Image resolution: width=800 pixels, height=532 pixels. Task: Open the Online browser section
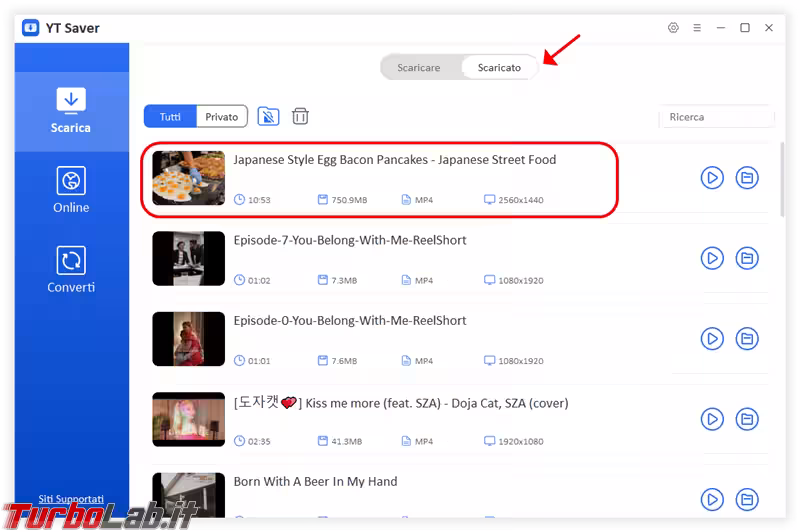(71, 190)
